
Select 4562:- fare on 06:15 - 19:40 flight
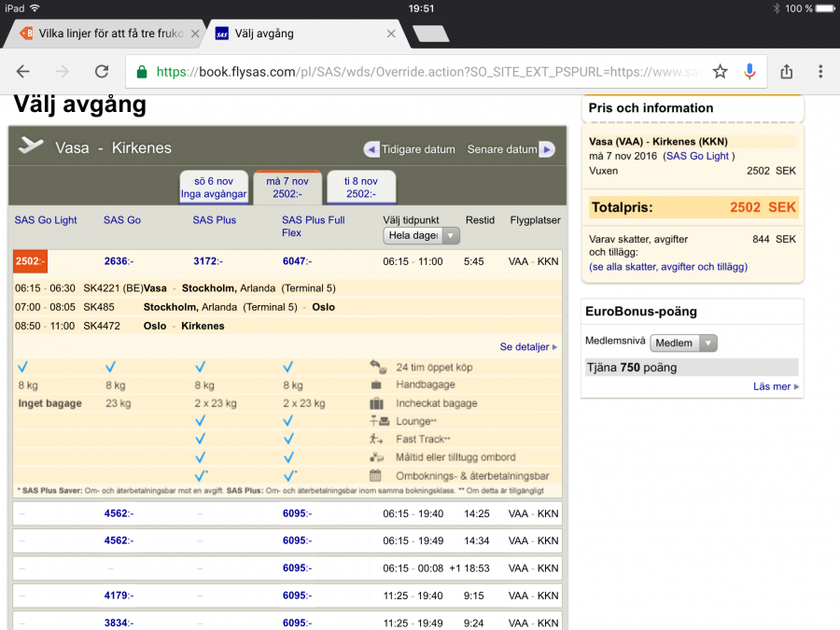(119, 513)
